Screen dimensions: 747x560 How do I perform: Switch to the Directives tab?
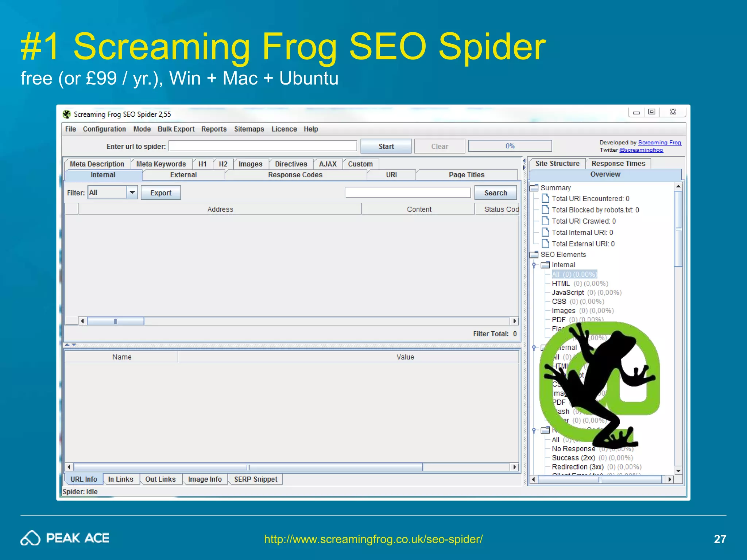point(291,164)
